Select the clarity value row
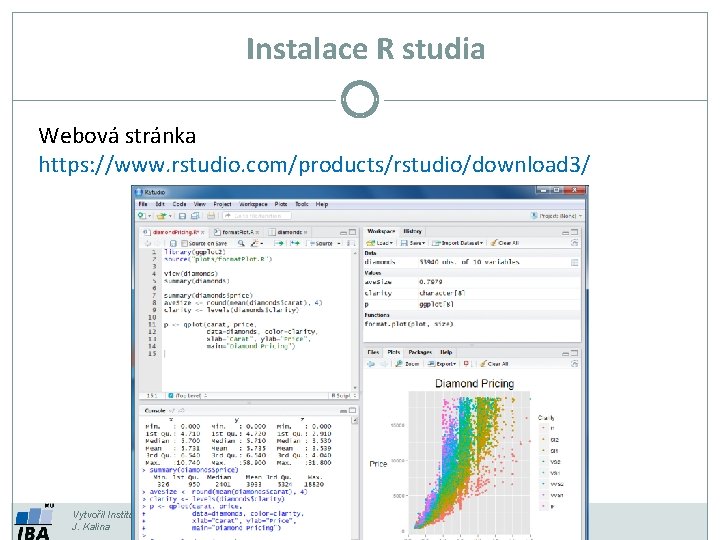This screenshot has width=720, height=540. point(472,293)
